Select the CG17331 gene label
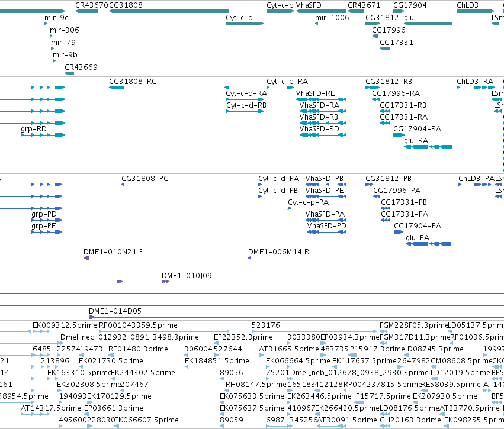The width and height of the screenshot is (504, 429). click(x=396, y=43)
